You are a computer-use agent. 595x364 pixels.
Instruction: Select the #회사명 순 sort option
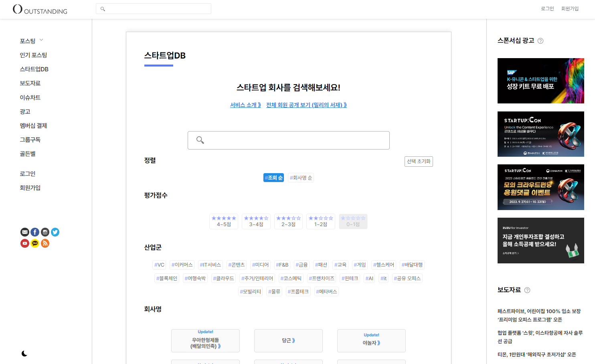(x=301, y=178)
